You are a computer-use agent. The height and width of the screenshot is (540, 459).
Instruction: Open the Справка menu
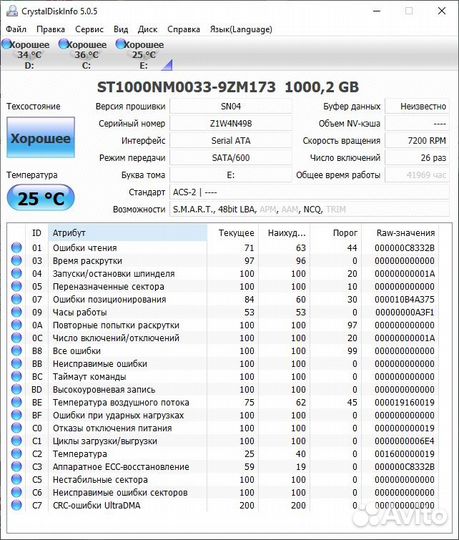pos(184,29)
